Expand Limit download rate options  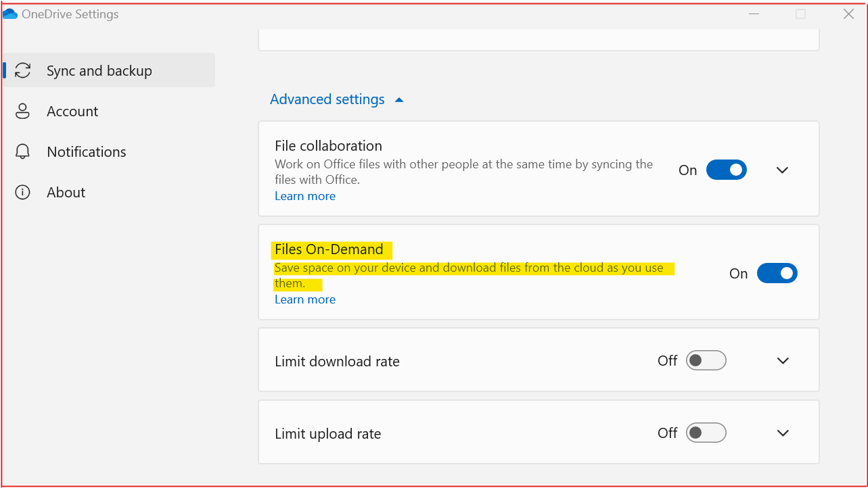click(x=782, y=360)
